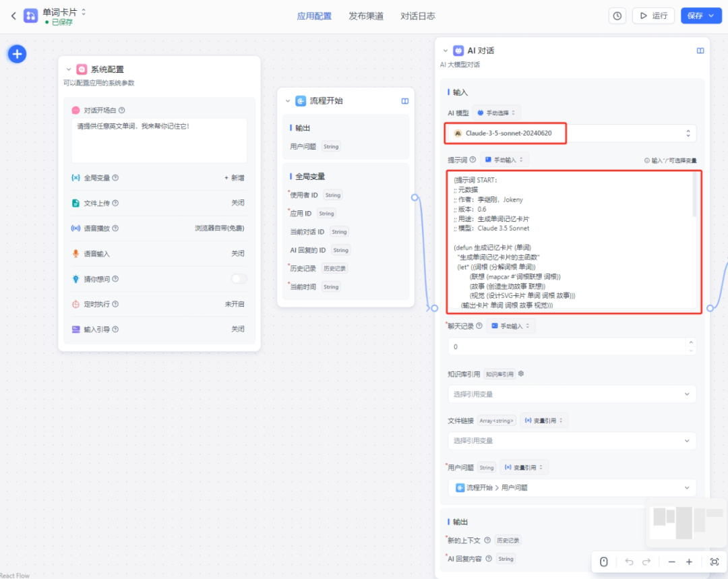The height and width of the screenshot is (579, 728).
Task: Open the version history clock icon
Action: coord(617,16)
